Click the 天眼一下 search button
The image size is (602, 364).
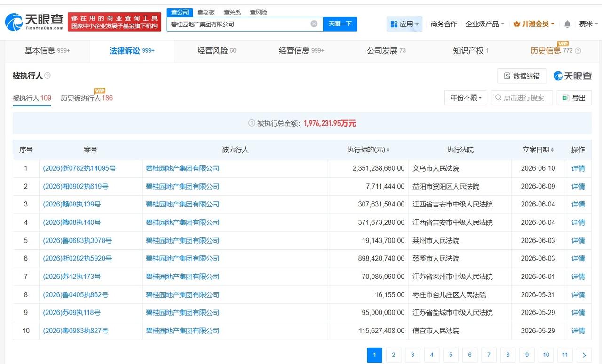pyautogui.click(x=340, y=24)
